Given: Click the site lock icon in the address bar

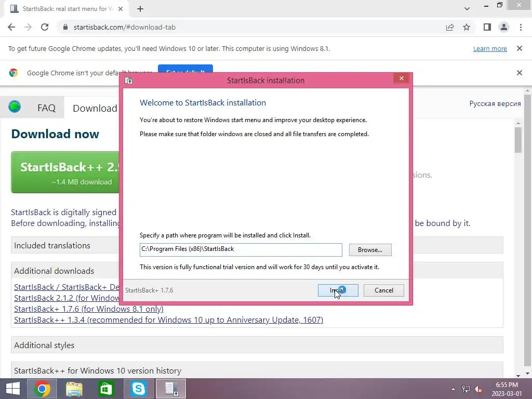Looking at the screenshot, I should coord(65,27).
